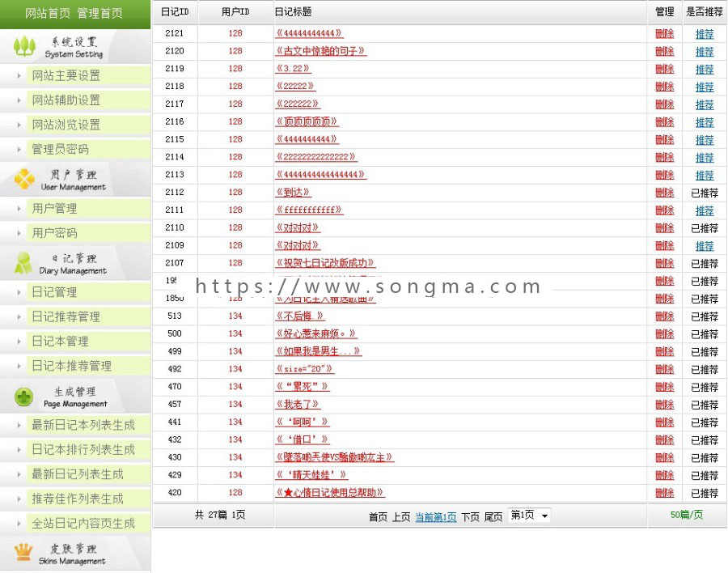The height and width of the screenshot is (573, 728).
Task: Recommend diary 2111 via 推荐 link
Action: click(705, 210)
